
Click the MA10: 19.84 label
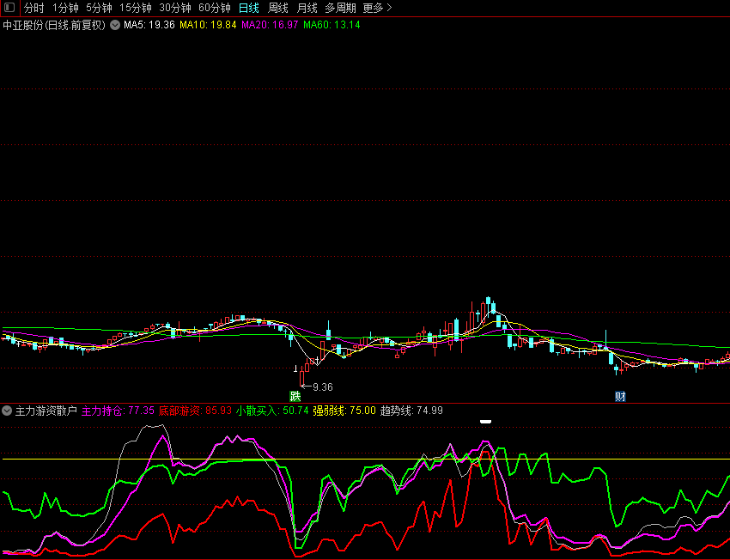pos(208,25)
